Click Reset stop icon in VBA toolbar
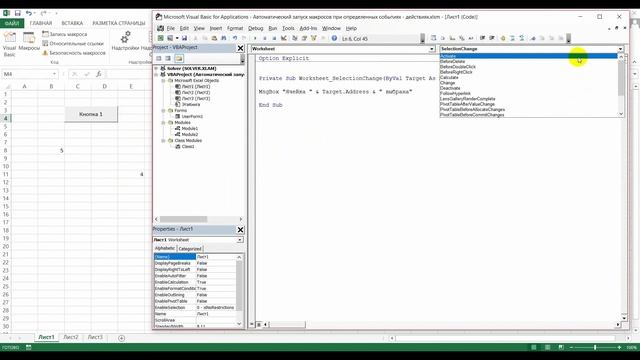 [274, 38]
